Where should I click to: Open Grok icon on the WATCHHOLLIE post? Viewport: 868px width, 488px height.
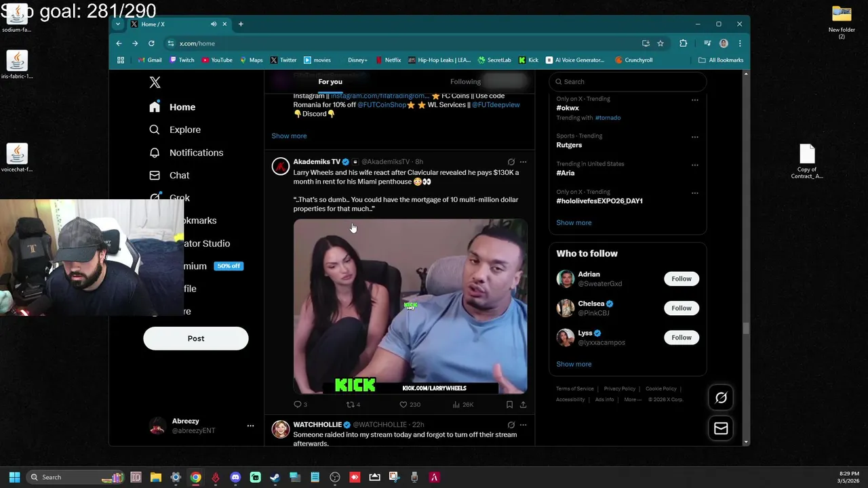[x=511, y=425]
